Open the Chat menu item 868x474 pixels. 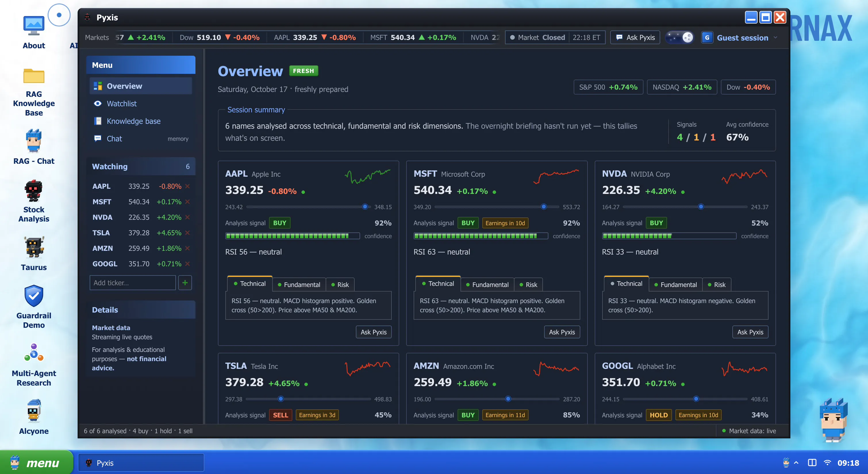tap(141, 138)
